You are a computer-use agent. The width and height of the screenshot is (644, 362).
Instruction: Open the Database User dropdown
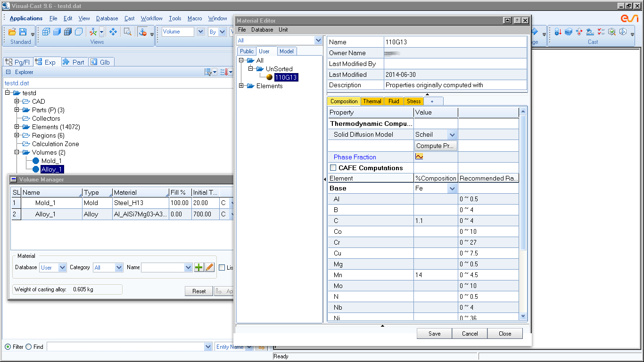[63, 267]
